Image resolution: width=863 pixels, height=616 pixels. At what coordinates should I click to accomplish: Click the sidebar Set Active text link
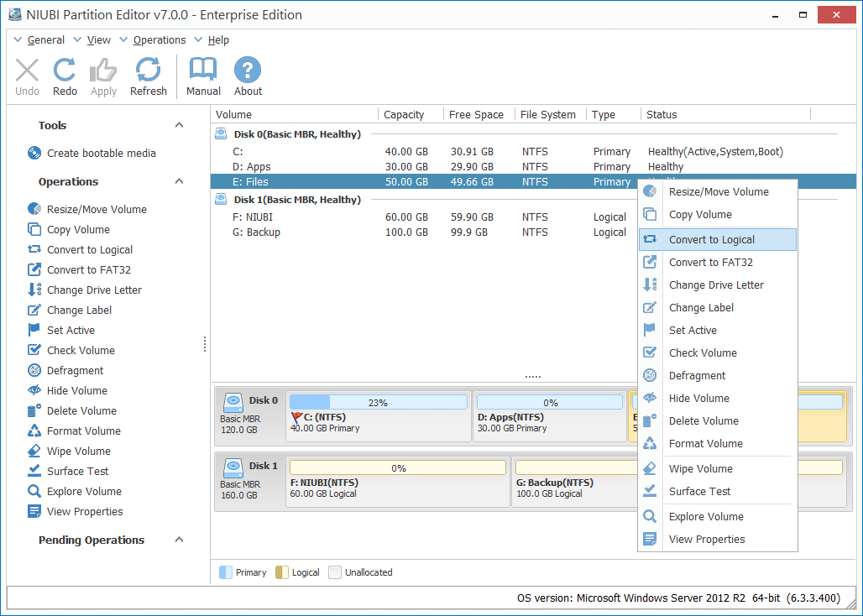tap(71, 330)
